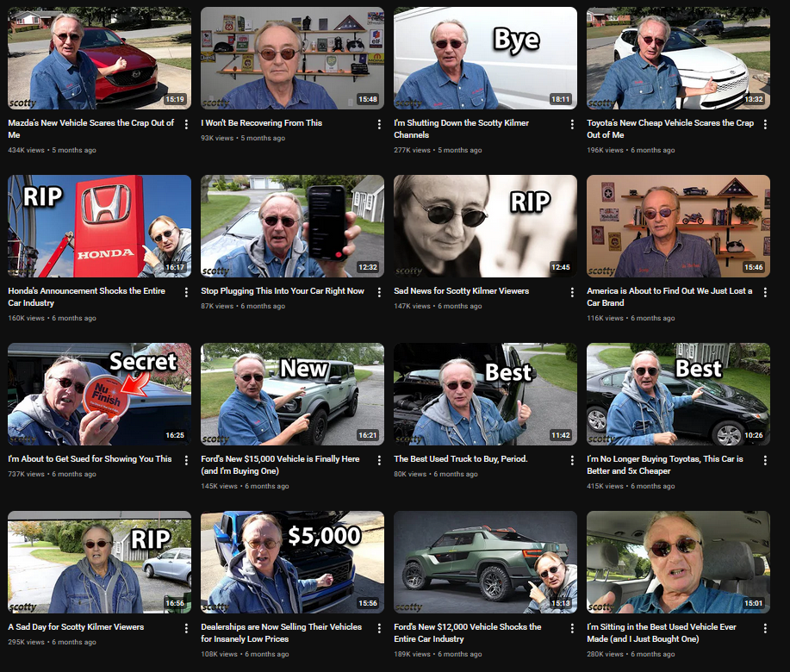Viewport: 790px width, 672px height.
Task: Open more options for America Lost a Car Brand video
Action: tap(765, 292)
